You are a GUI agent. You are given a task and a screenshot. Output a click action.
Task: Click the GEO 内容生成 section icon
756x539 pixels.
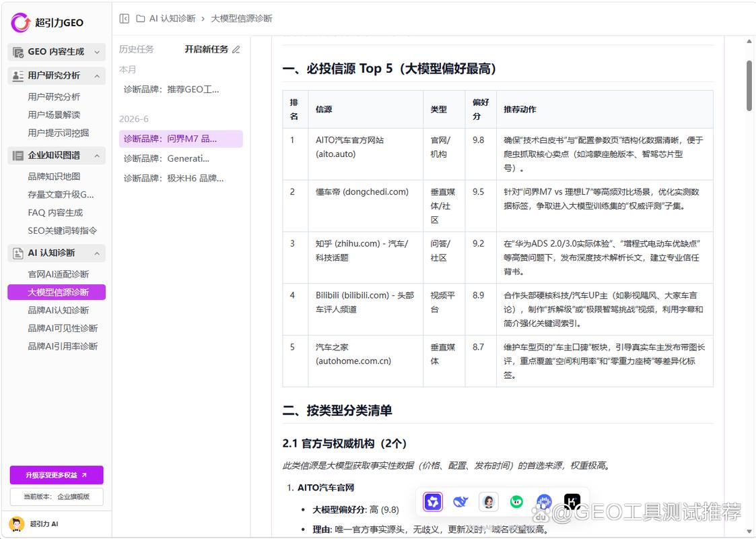click(x=18, y=52)
